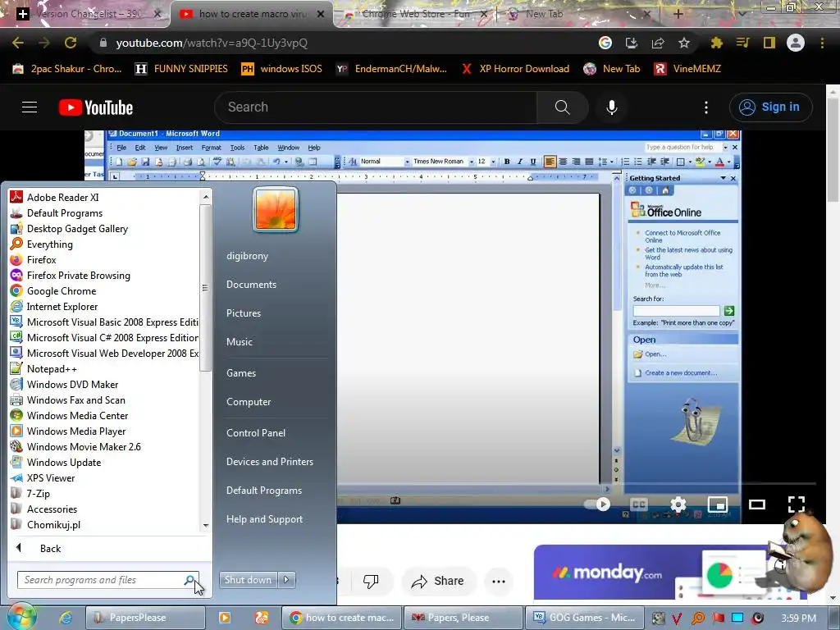Image resolution: width=840 pixels, height=630 pixels.
Task: Click the taskbar clock showing 3:59 PM
Action: [798, 619]
